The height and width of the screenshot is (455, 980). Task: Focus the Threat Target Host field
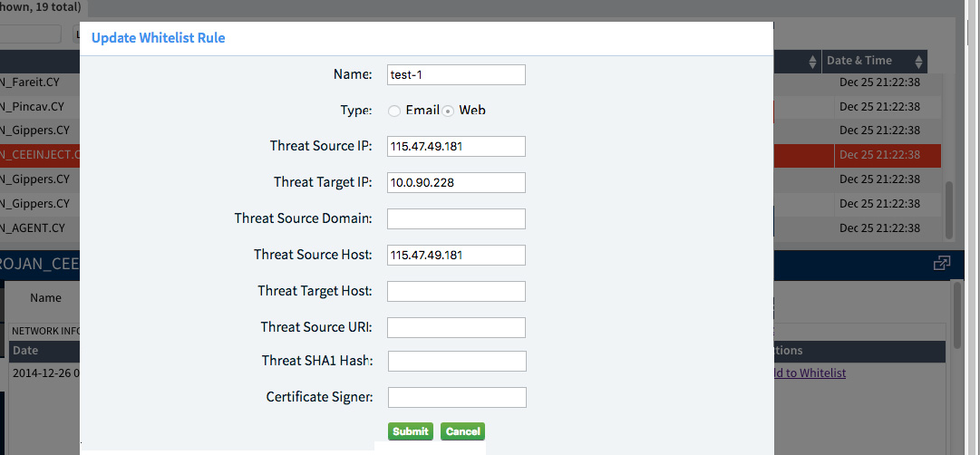click(456, 291)
